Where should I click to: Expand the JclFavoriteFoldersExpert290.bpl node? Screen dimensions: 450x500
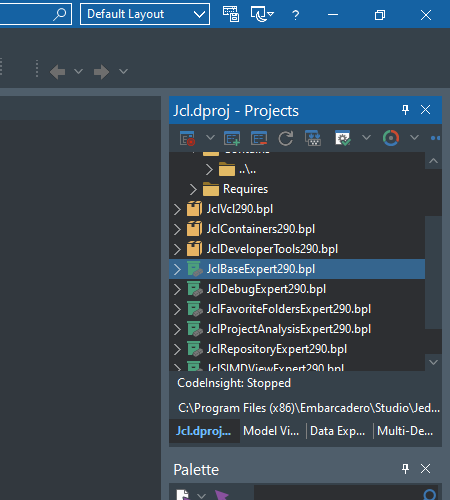tap(177, 309)
